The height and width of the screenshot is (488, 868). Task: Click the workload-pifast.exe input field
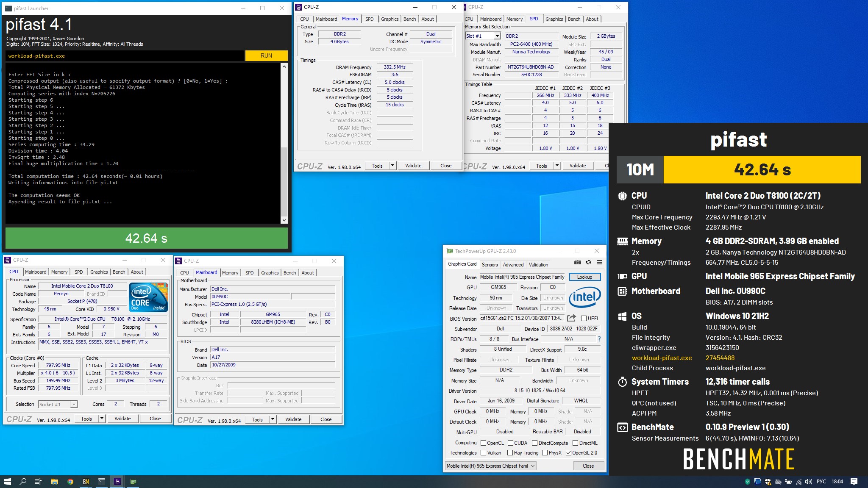(125, 56)
